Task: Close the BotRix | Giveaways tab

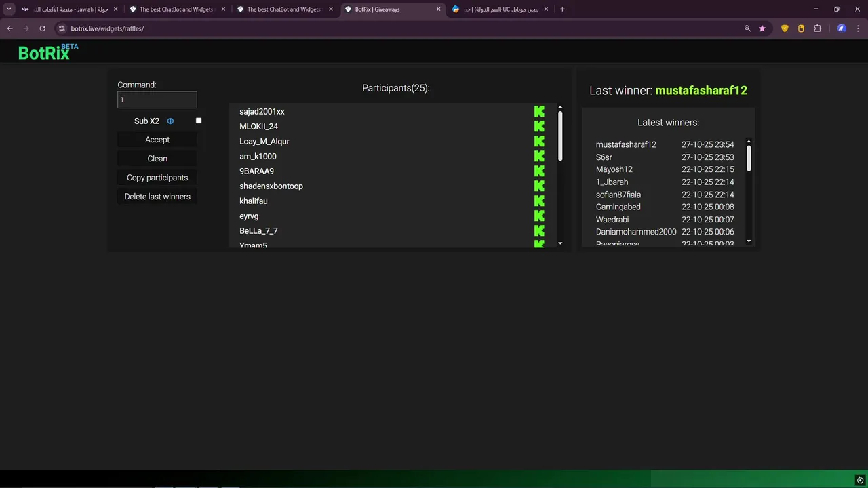Action: [438, 9]
